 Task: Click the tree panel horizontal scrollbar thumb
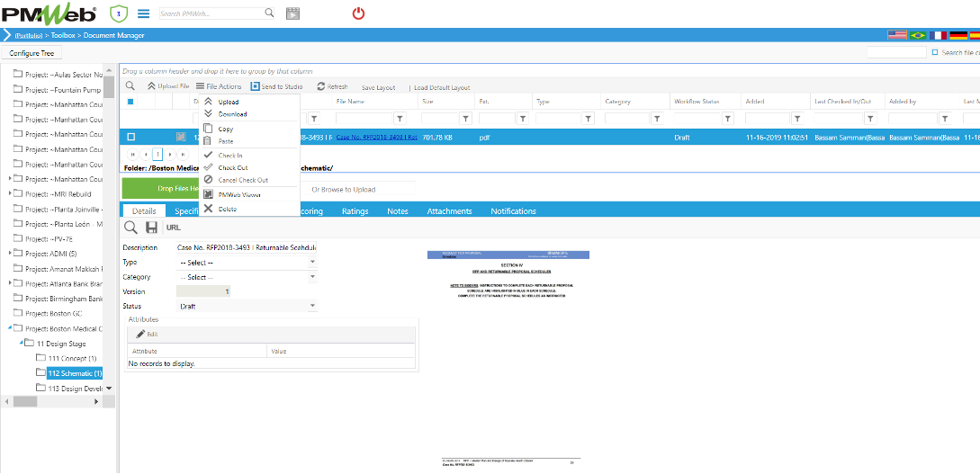click(25, 401)
